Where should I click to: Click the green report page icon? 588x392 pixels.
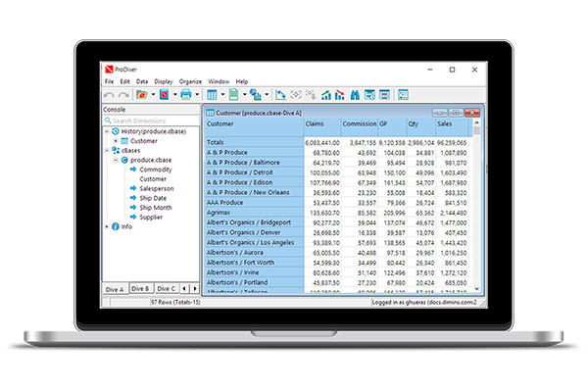pyautogui.click(x=233, y=94)
